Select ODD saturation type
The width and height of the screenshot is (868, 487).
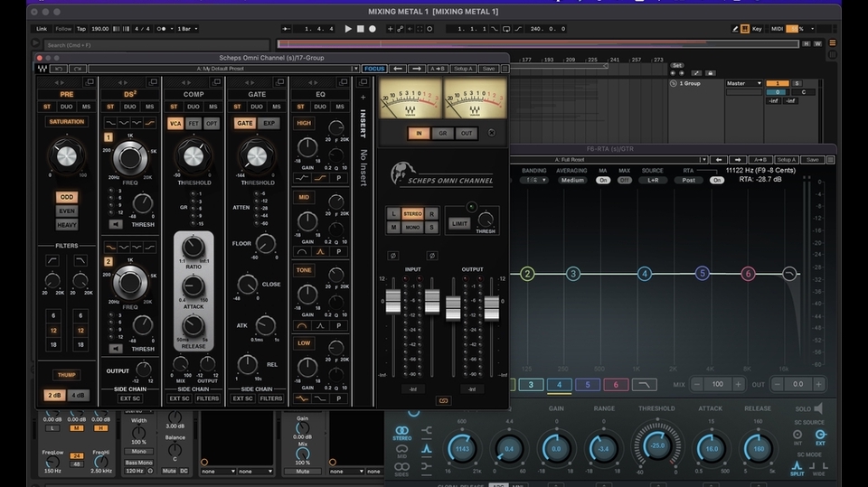[66, 197]
